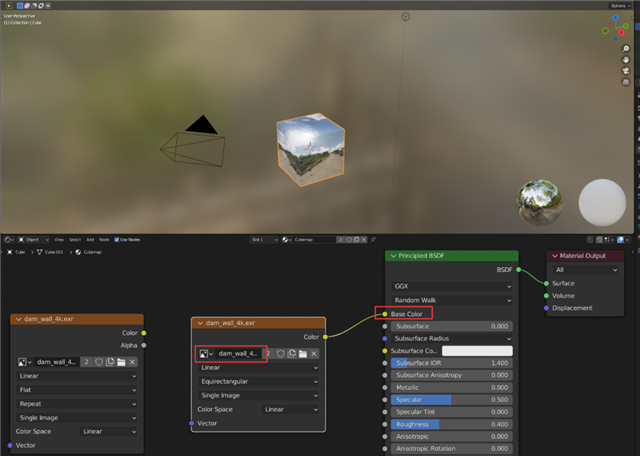Click image browse icon on left node
The width and height of the screenshot is (640, 456).
pos(24,361)
